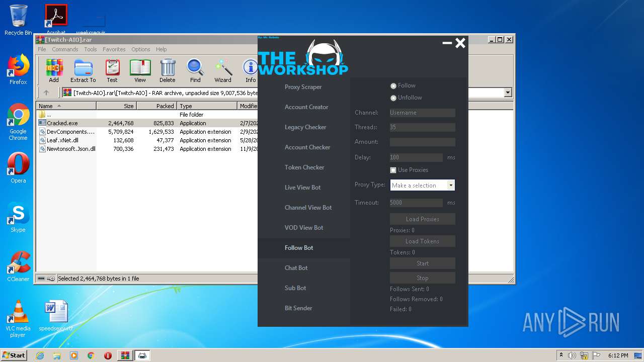The image size is (644, 362).
Task: Open Skype desktop shortcut
Action: click(x=18, y=217)
